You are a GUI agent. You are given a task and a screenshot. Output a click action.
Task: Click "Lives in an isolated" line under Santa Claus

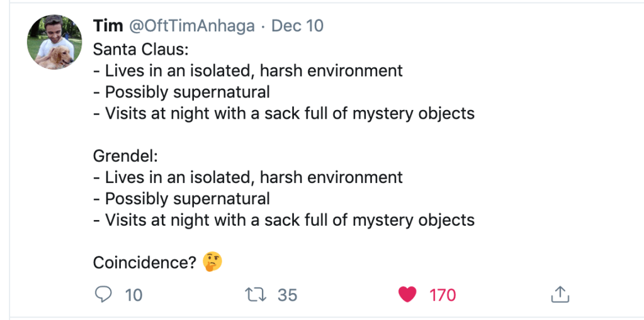247,70
